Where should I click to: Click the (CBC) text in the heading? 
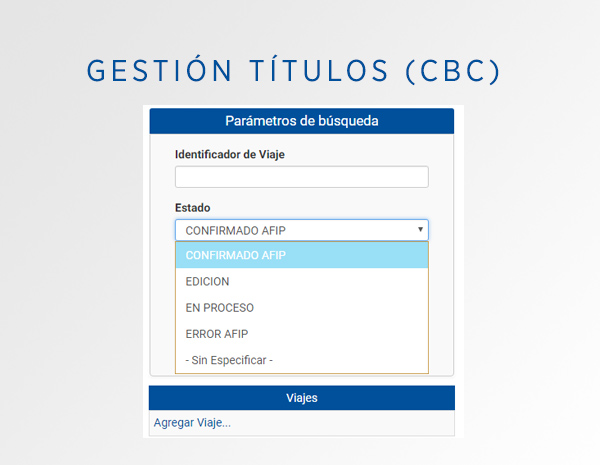pyautogui.click(x=453, y=71)
